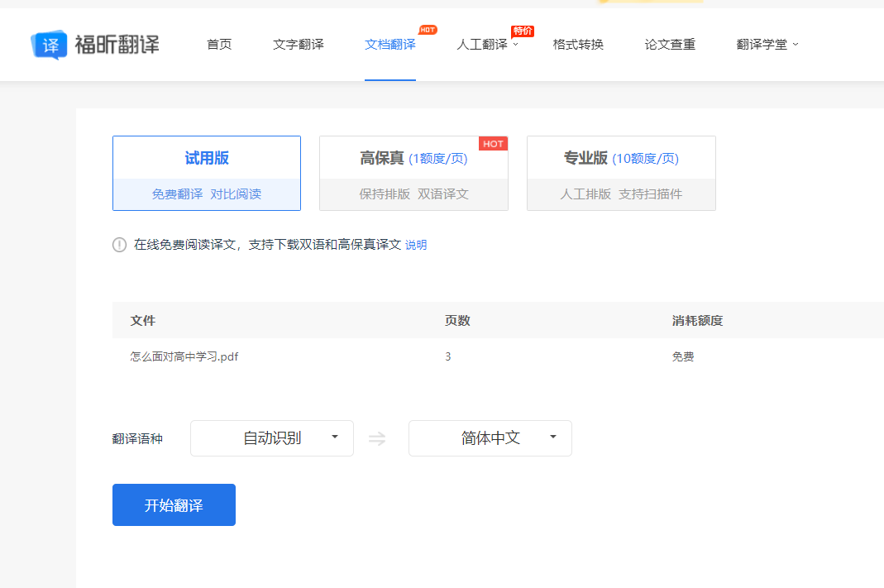Go to 首页 in navigation
The height and width of the screenshot is (588, 884).
point(219,45)
